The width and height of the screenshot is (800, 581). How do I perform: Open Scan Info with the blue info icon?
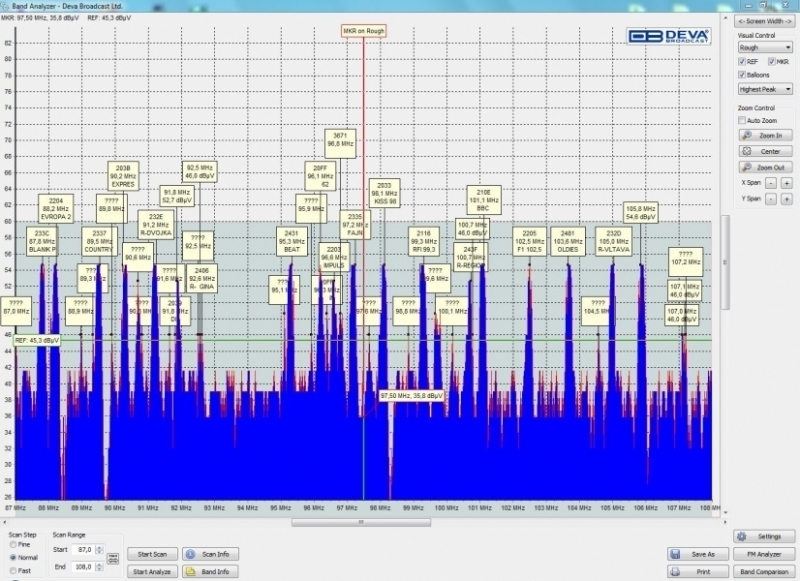(x=210, y=554)
